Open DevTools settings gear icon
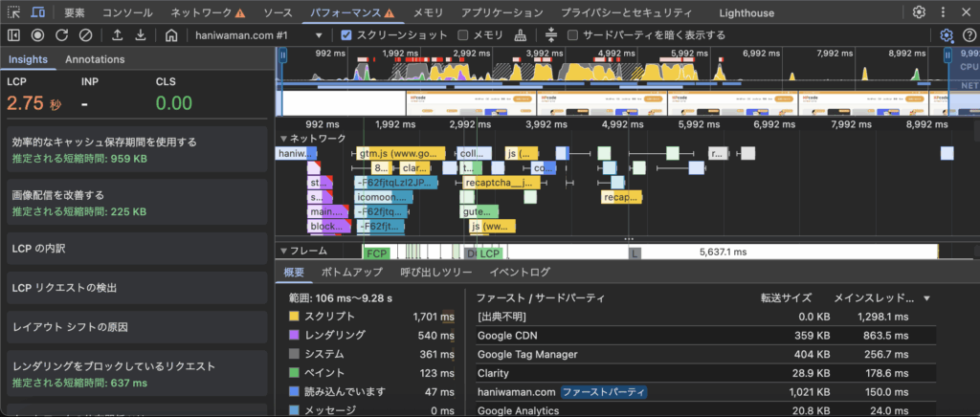 pos(919,12)
